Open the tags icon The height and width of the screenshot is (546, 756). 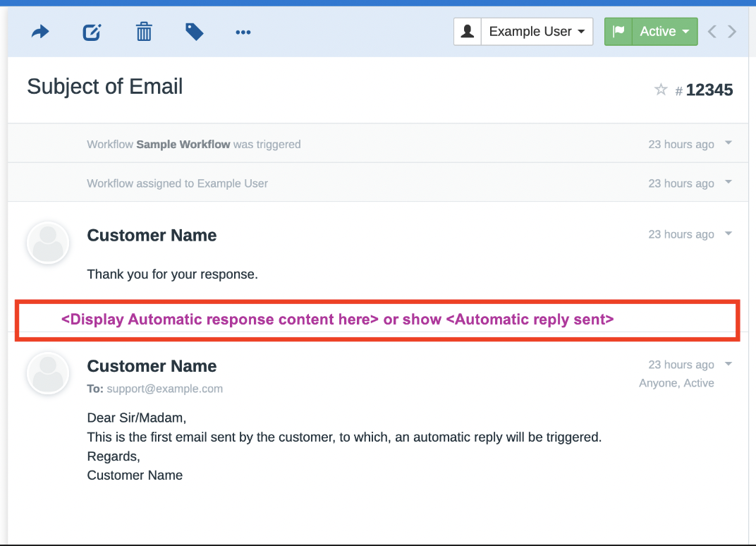tap(195, 32)
